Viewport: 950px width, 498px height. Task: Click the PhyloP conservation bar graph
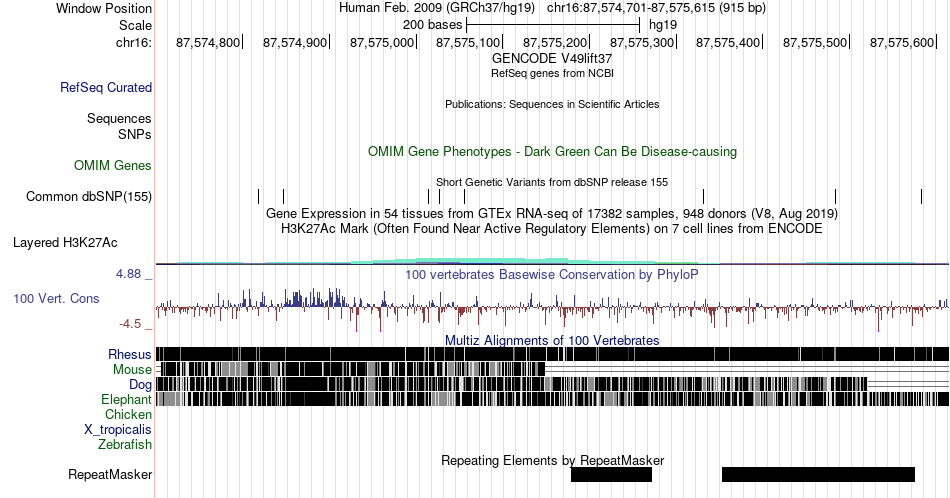click(x=552, y=309)
